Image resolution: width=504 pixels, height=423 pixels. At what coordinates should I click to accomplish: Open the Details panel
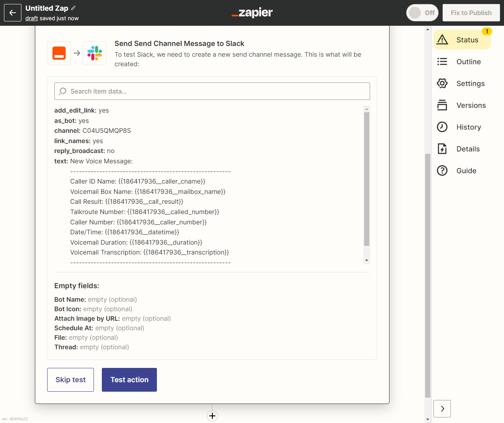[x=462, y=149]
